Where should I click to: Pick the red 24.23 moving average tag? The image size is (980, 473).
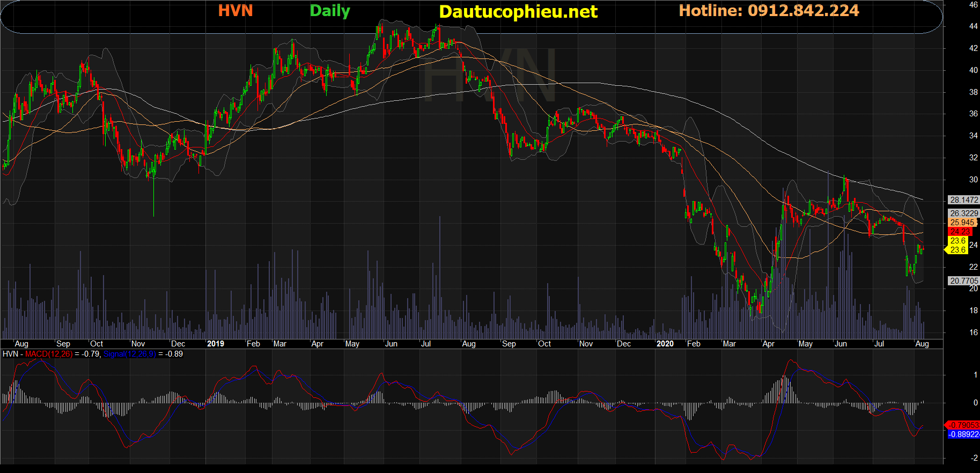960,232
